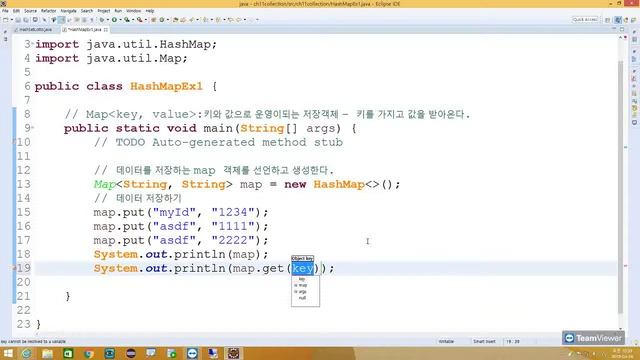640x360 pixels.
Task: Click the Debug bug toolbar icon
Action: click(102, 20)
